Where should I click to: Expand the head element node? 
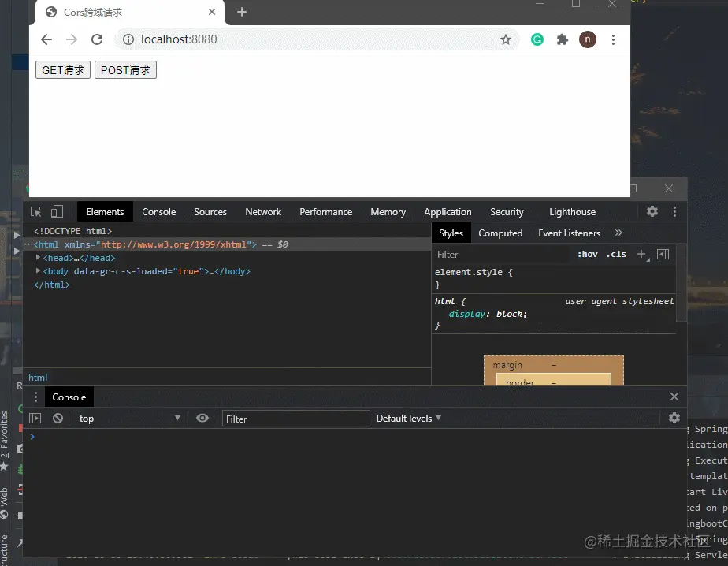tap(38, 258)
